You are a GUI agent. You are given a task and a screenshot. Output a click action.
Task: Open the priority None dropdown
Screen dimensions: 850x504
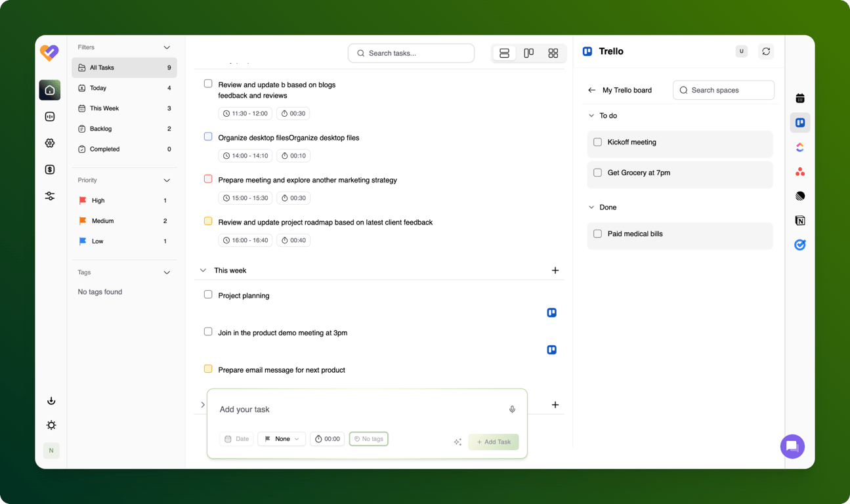[x=282, y=439]
